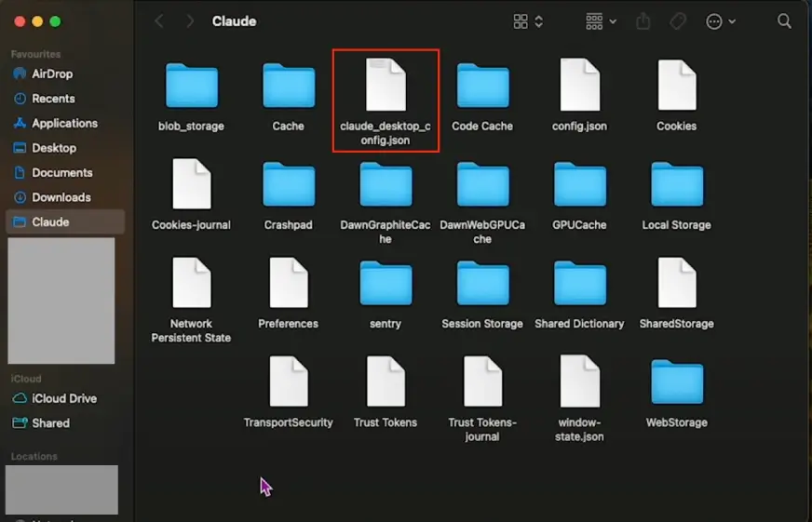Select the Local Storage folder
This screenshot has height=522, width=812.
[x=676, y=184]
